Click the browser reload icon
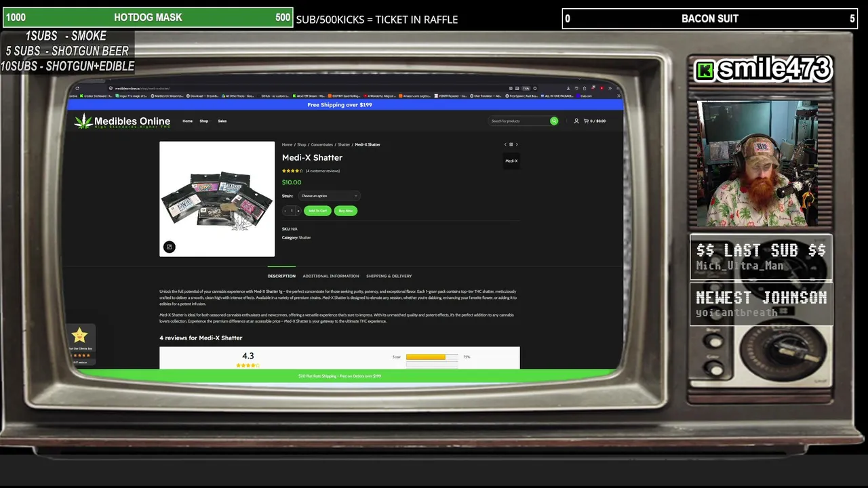This screenshot has width=868, height=488. pyautogui.click(x=77, y=88)
